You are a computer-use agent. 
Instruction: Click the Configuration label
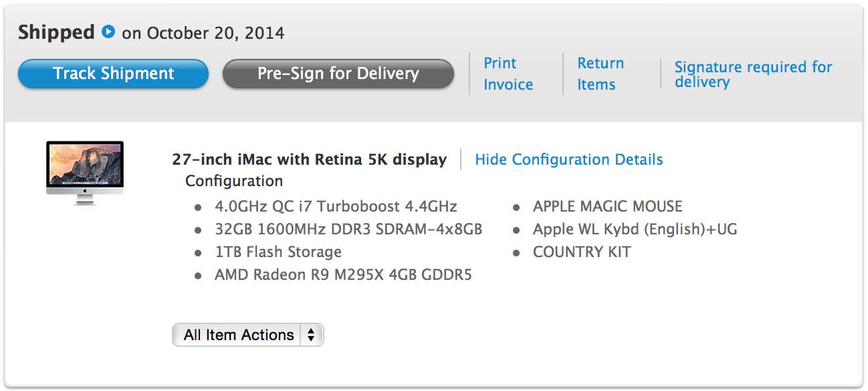pyautogui.click(x=234, y=181)
